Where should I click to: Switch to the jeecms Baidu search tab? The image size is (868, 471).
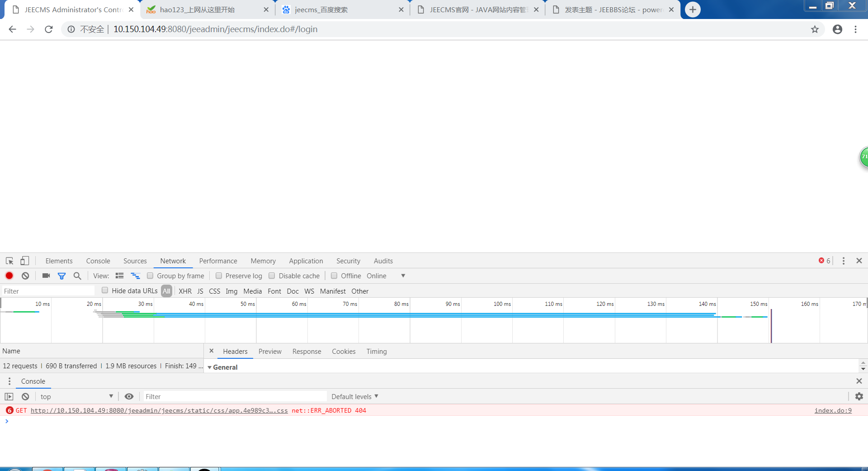point(343,10)
